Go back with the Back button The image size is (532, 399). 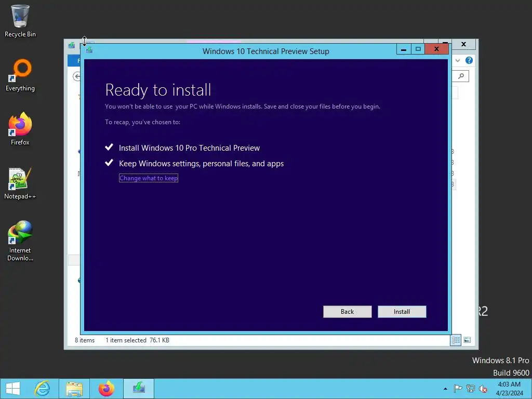click(347, 312)
